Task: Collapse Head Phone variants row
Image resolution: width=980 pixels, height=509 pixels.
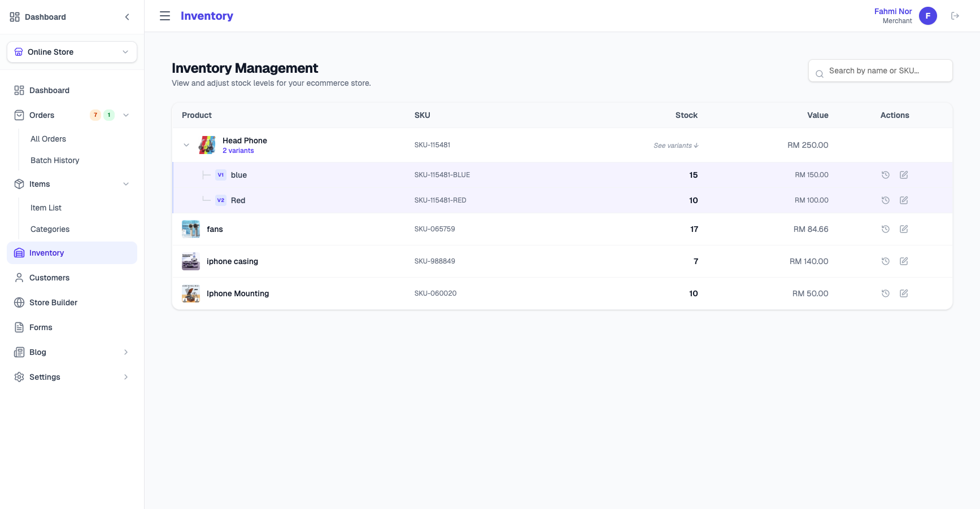Action: tap(186, 145)
